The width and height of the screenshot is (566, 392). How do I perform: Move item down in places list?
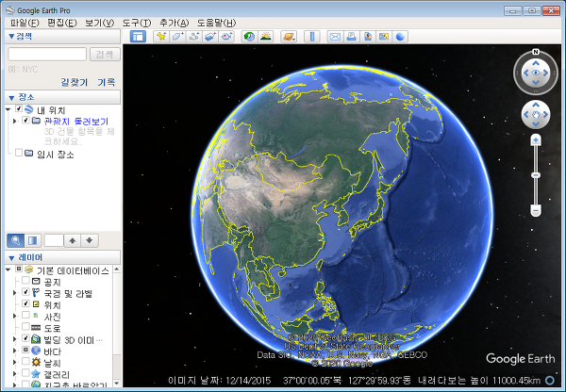click(90, 240)
